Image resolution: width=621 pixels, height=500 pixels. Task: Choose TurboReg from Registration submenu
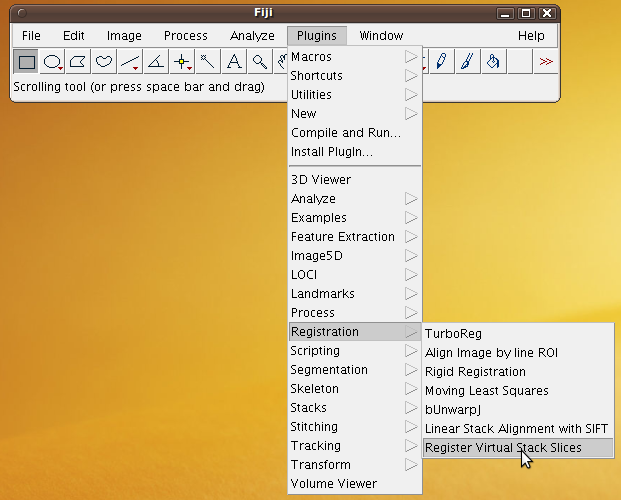[518, 334]
